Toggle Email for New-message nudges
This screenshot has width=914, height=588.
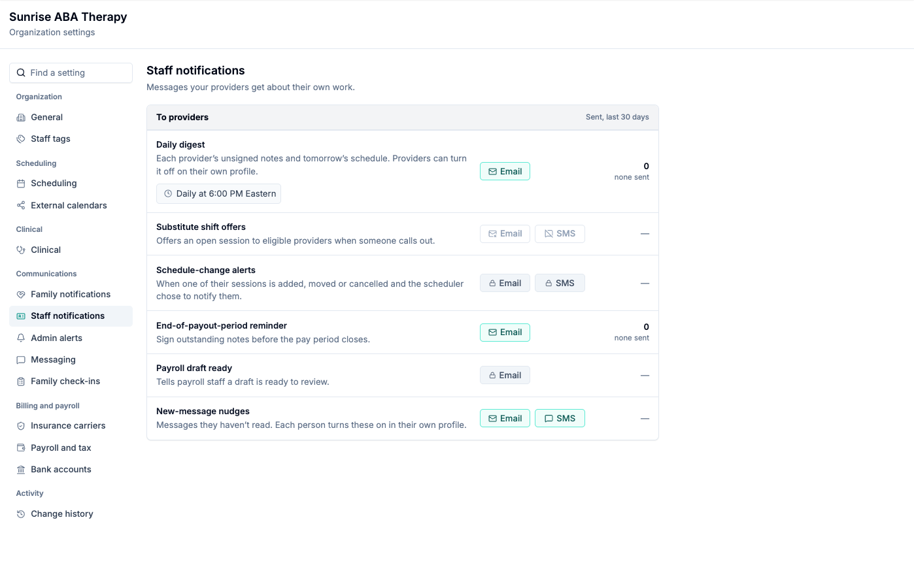[505, 418]
